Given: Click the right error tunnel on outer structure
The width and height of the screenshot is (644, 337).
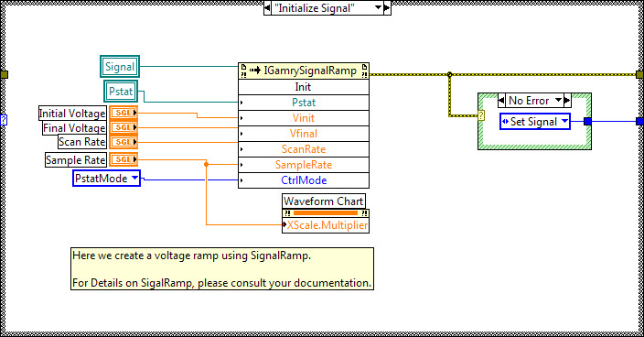Looking at the screenshot, I should [639, 74].
